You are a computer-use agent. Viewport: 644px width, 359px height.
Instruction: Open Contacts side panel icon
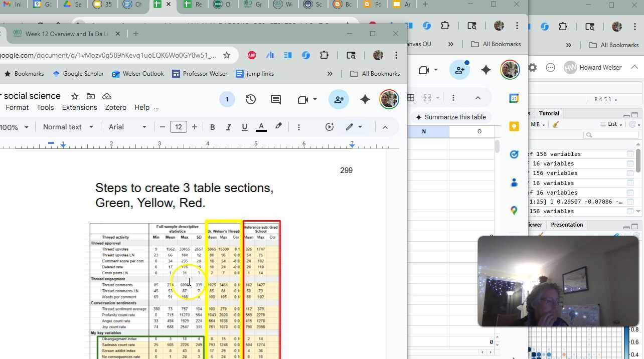pos(514,183)
